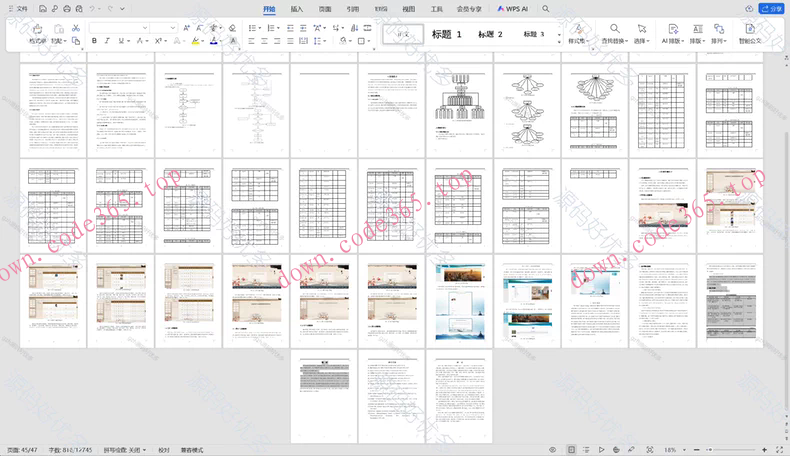Toggle character shading A button
Image resolution: width=790 pixels, height=456 pixels.
(x=233, y=41)
